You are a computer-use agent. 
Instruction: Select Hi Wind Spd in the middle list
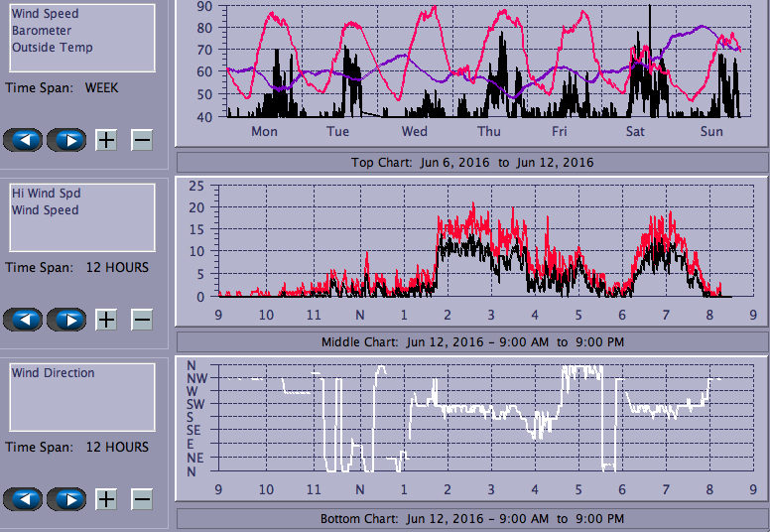(x=46, y=194)
